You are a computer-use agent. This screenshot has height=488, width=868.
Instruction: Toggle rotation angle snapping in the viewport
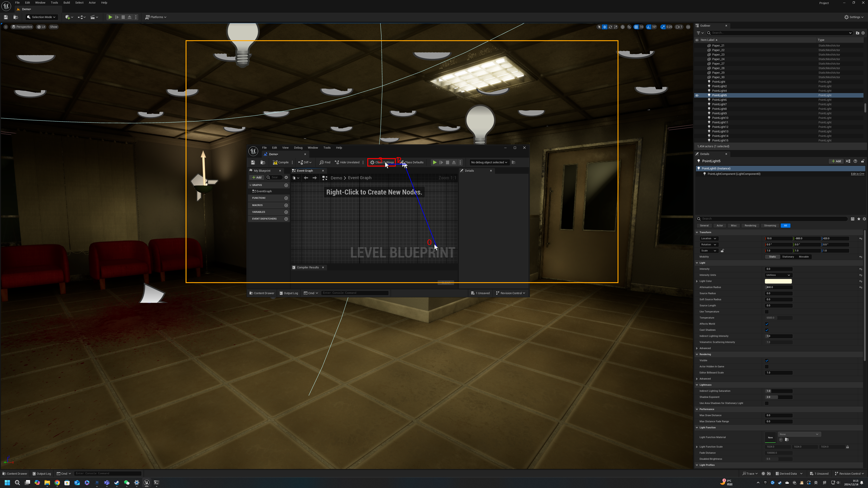[x=649, y=27]
